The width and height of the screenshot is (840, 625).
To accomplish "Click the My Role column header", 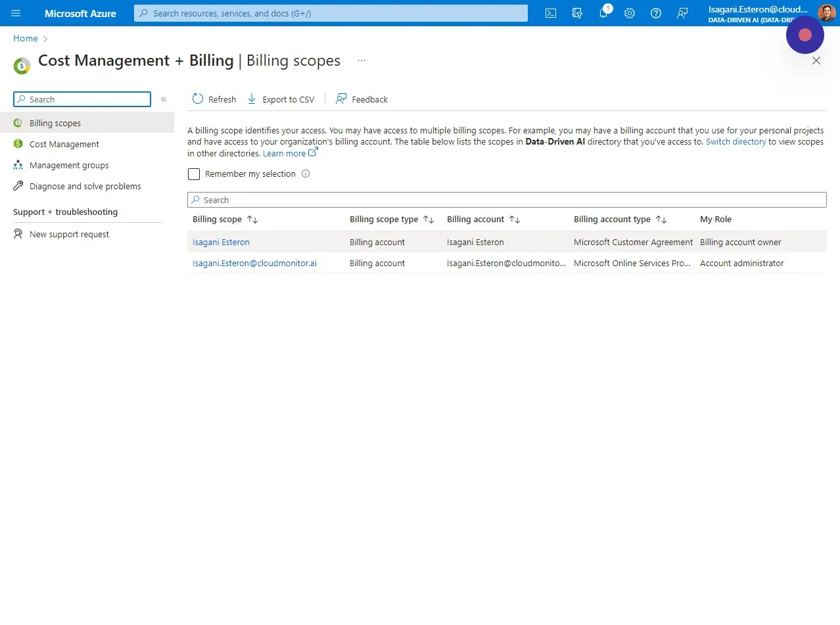I will click(x=716, y=220).
